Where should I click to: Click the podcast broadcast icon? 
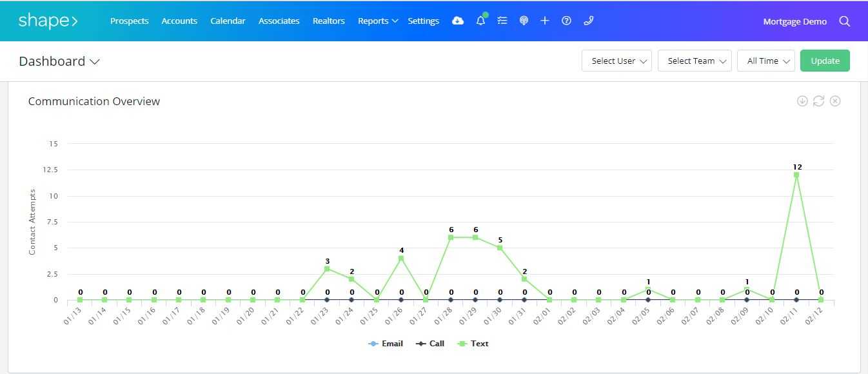(524, 21)
